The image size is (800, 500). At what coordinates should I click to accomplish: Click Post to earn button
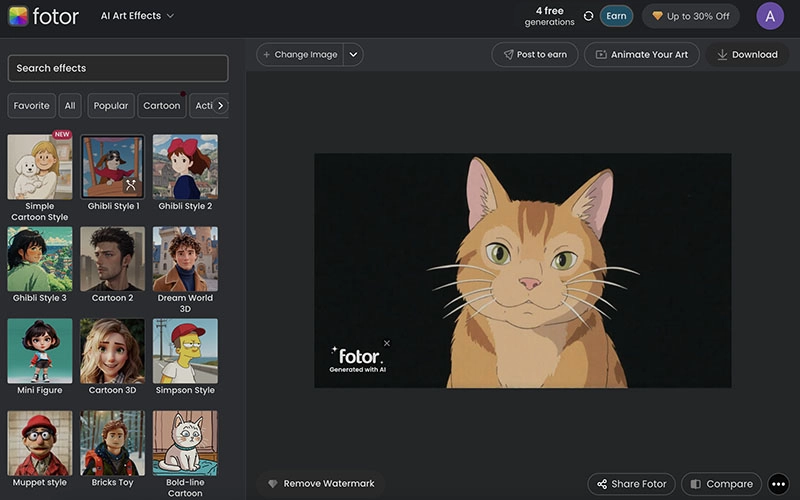point(534,54)
